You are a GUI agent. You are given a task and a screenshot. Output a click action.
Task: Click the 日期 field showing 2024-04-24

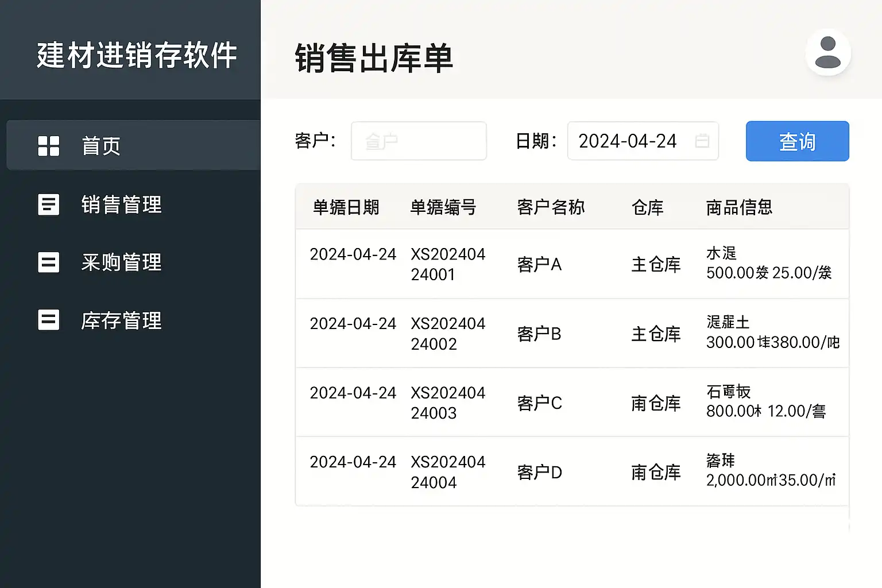[x=643, y=141]
